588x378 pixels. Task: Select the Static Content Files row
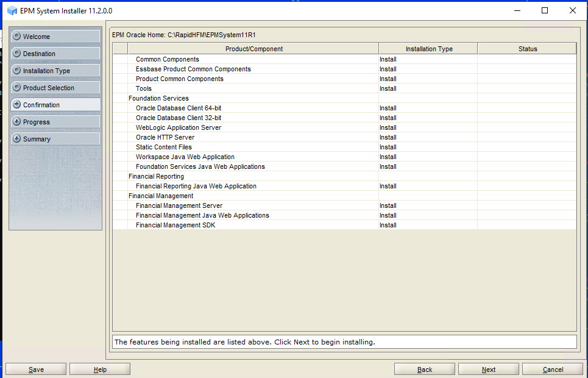(344, 147)
